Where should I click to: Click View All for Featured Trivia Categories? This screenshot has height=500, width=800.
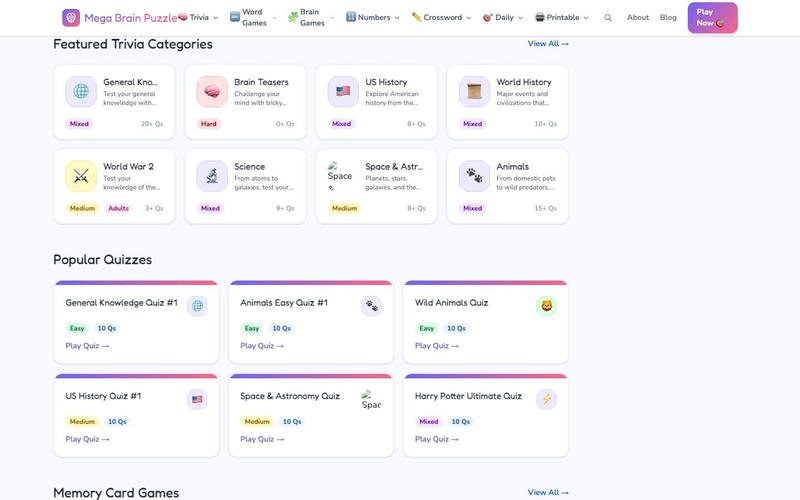(x=548, y=44)
